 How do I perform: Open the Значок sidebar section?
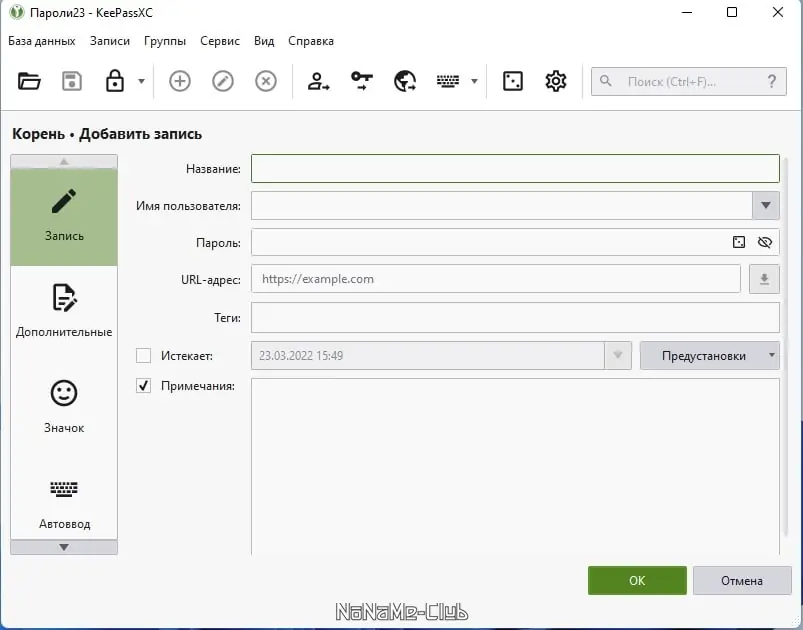pos(64,408)
